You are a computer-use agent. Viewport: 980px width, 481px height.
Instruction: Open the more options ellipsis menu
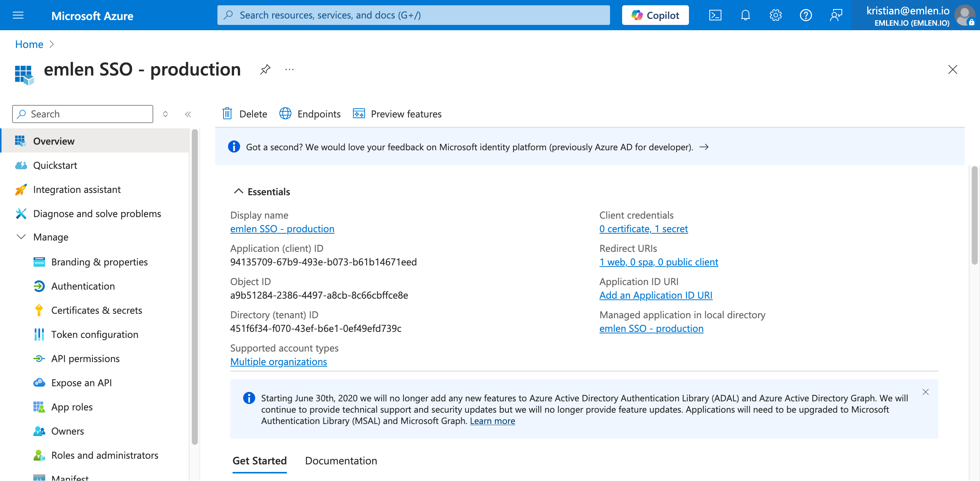(290, 69)
